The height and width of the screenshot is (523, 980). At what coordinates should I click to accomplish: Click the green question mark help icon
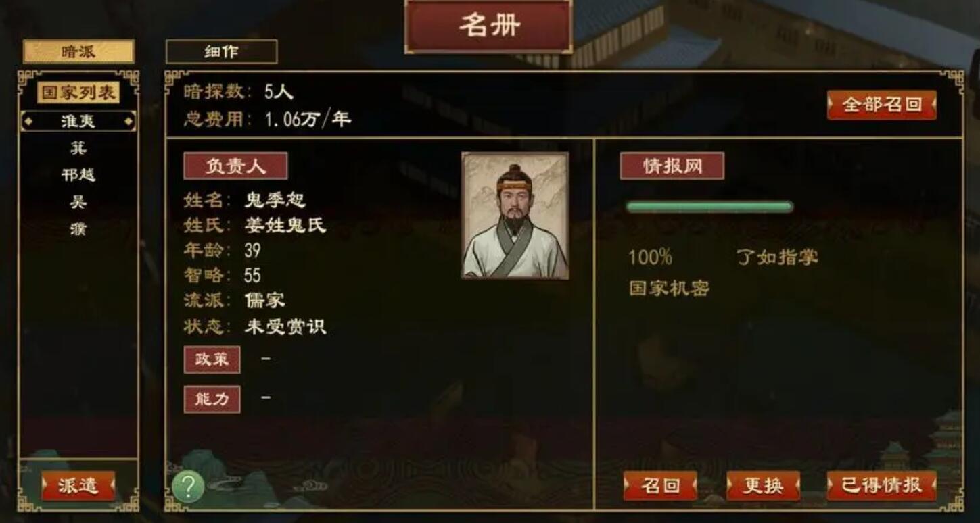pyautogui.click(x=188, y=487)
